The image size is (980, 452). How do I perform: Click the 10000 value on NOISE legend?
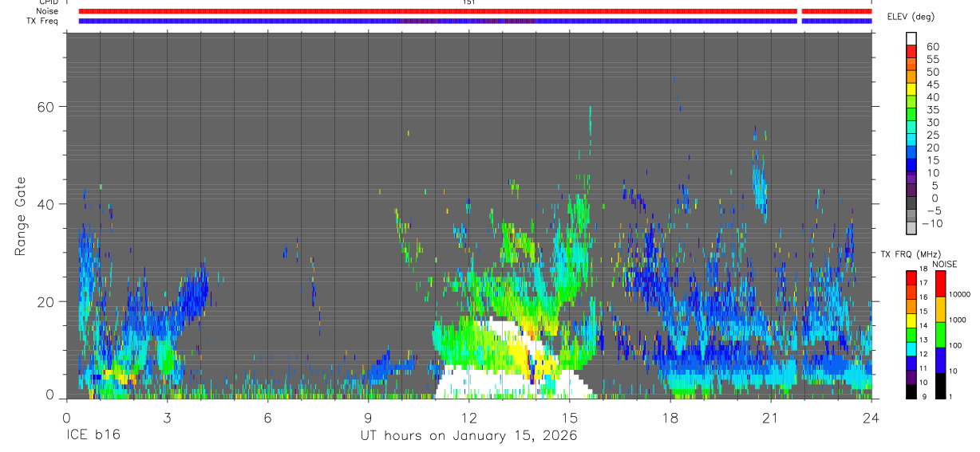point(959,295)
